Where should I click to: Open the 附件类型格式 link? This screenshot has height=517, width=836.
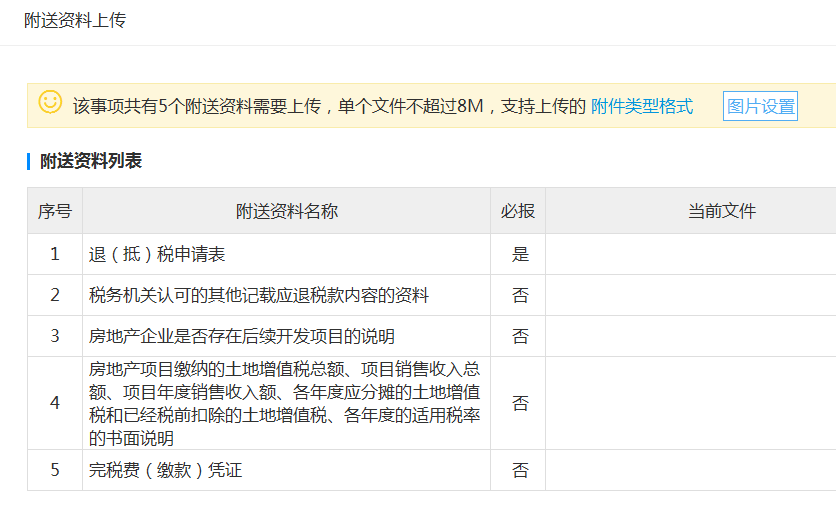click(x=642, y=106)
